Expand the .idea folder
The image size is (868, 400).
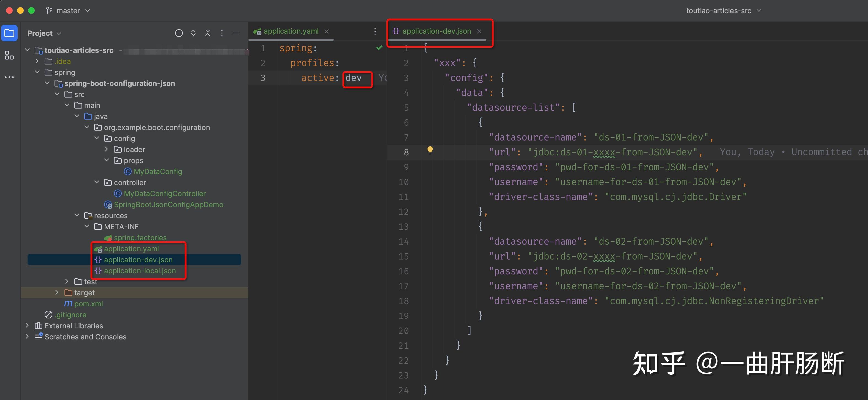(x=37, y=61)
